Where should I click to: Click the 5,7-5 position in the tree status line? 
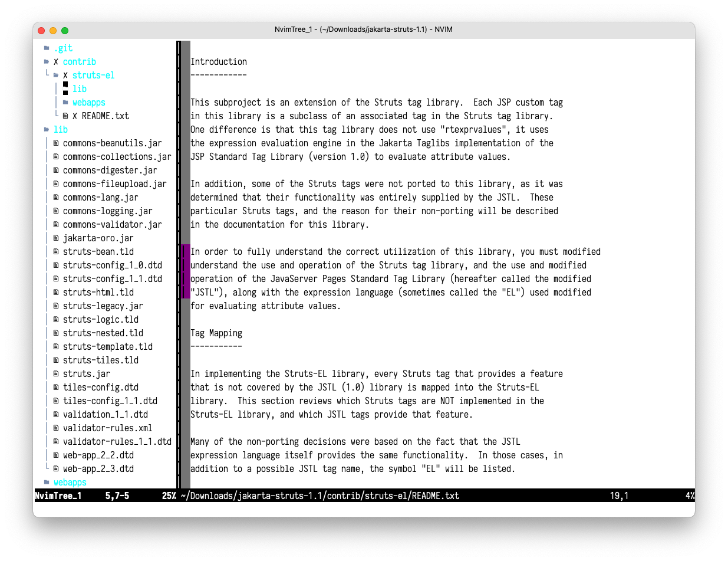pyautogui.click(x=117, y=496)
